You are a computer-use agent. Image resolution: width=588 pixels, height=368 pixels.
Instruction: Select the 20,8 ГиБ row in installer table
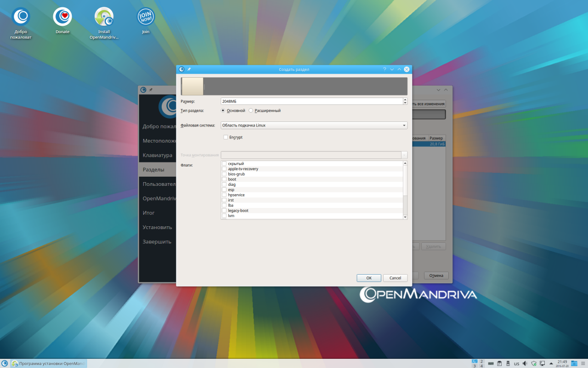(428, 144)
